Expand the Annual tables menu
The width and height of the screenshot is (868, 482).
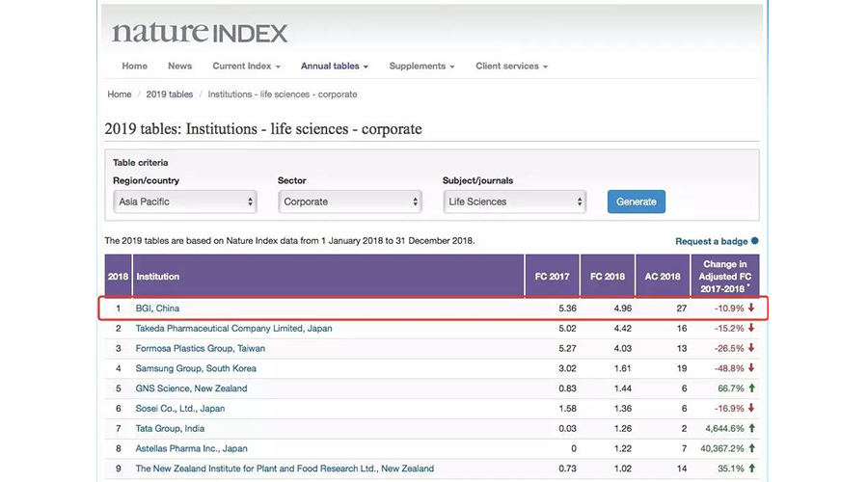[x=335, y=66]
